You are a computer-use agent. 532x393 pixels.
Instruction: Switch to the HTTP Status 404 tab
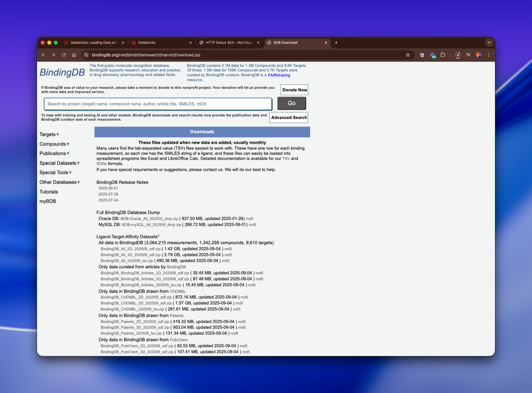coord(229,43)
